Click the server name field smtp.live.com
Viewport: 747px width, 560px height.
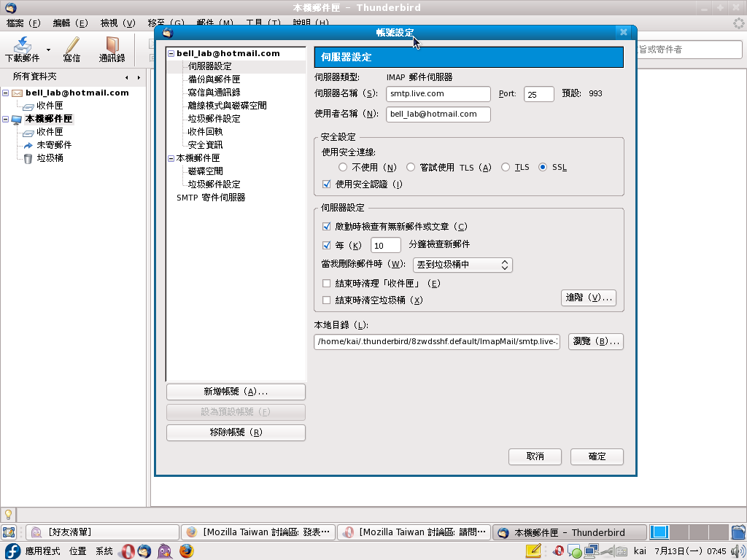[x=438, y=94]
